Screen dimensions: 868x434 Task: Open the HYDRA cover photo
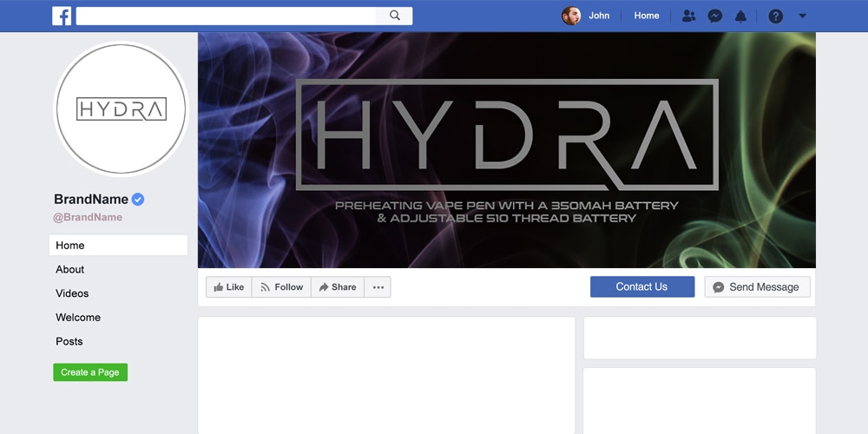pos(507,150)
